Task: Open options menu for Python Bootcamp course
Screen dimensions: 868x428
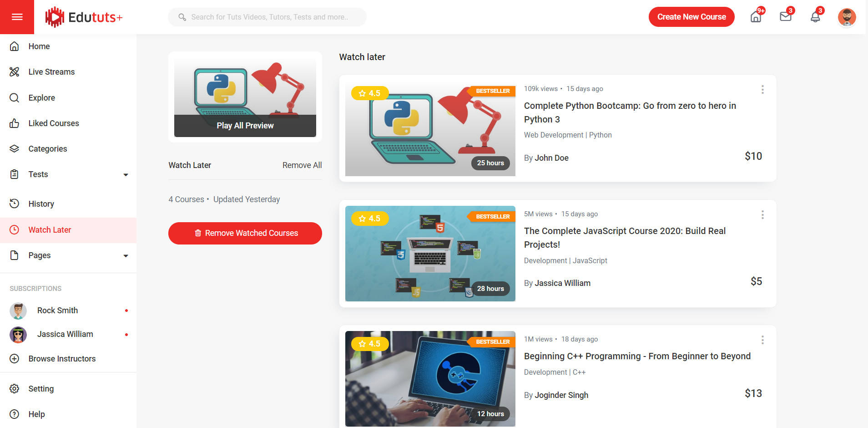Action: [x=762, y=90]
